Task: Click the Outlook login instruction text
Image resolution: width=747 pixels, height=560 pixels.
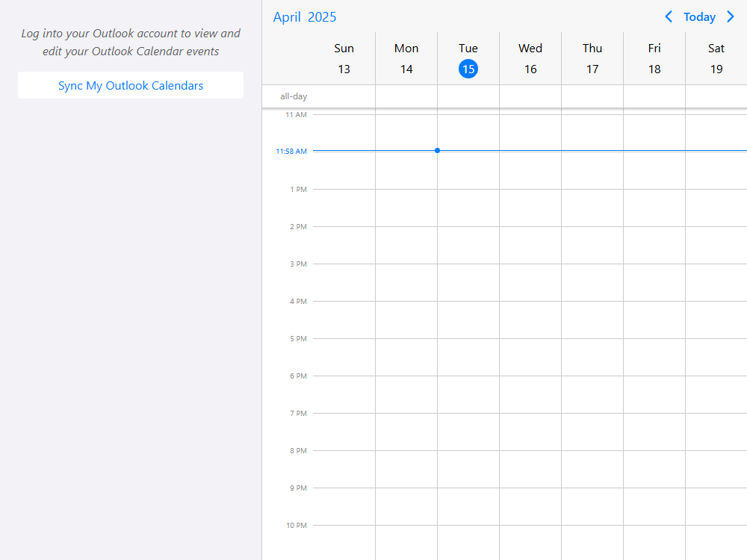Action: click(131, 43)
